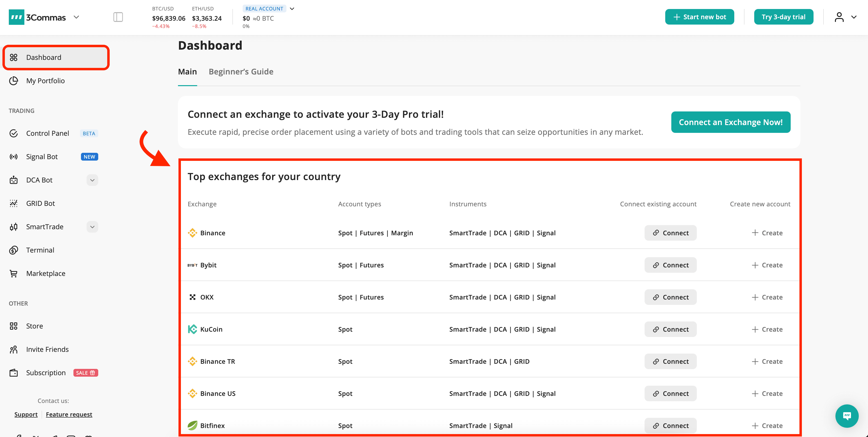Viewport: 868px width, 437px height.
Task: Open the Real Account switcher dropdown
Action: 292,9
